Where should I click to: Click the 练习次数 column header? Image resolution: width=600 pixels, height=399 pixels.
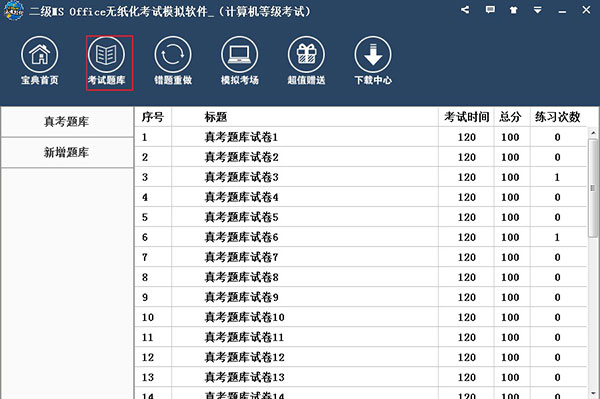[558, 117]
